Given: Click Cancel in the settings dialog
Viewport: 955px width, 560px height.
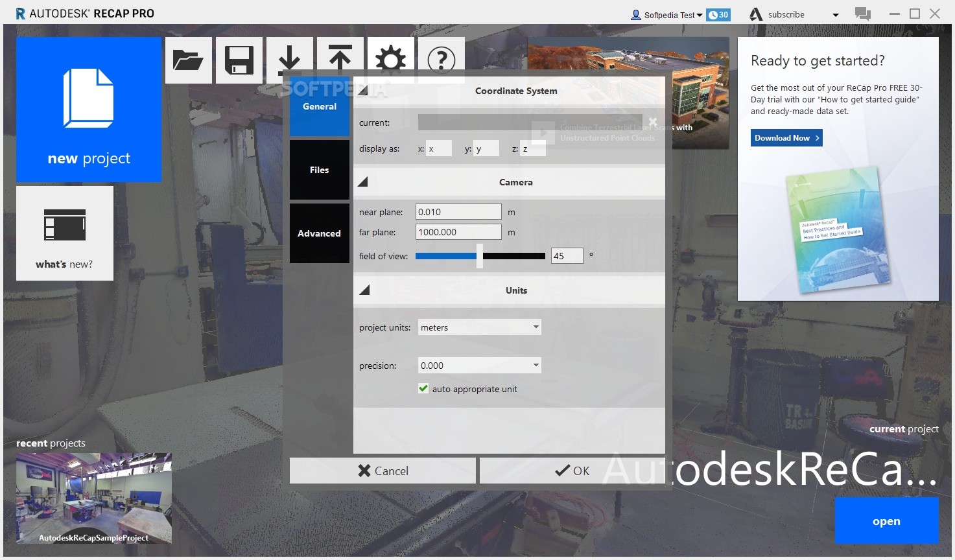Looking at the screenshot, I should (383, 471).
